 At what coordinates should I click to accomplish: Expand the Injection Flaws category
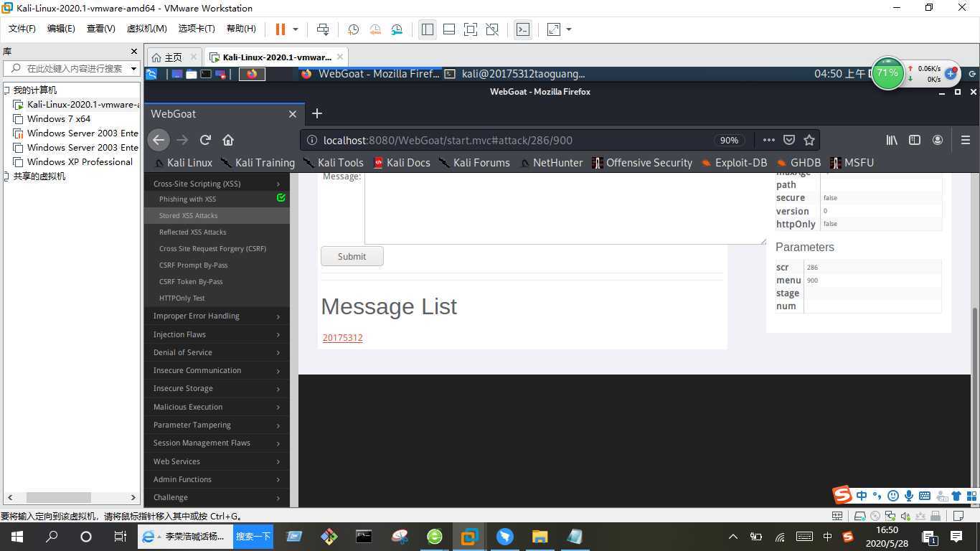click(x=217, y=335)
